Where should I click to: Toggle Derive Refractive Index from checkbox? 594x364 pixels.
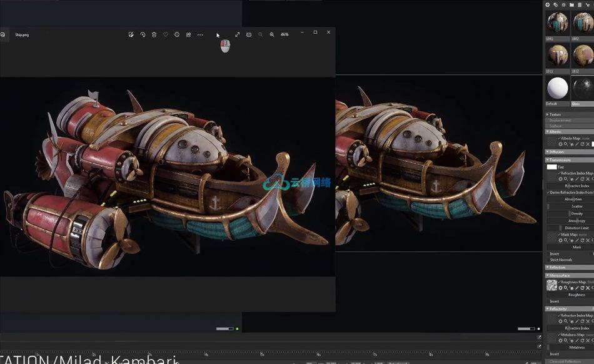click(x=548, y=193)
